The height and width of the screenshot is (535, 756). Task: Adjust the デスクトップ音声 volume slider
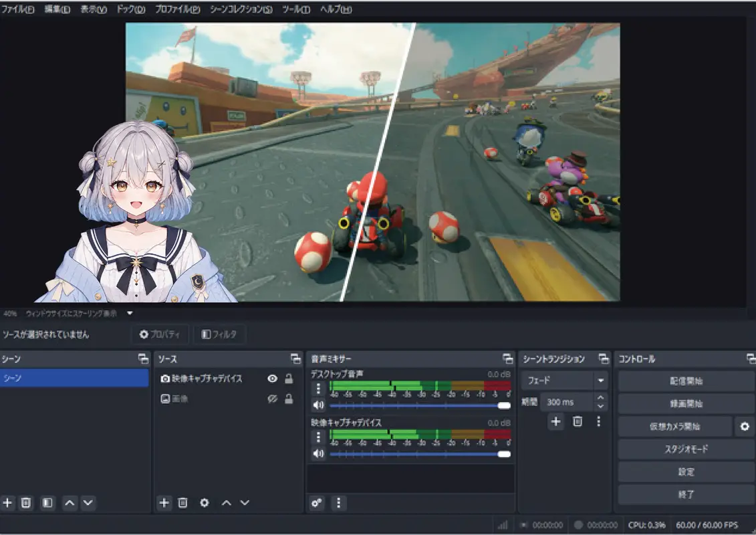pyautogui.click(x=420, y=406)
